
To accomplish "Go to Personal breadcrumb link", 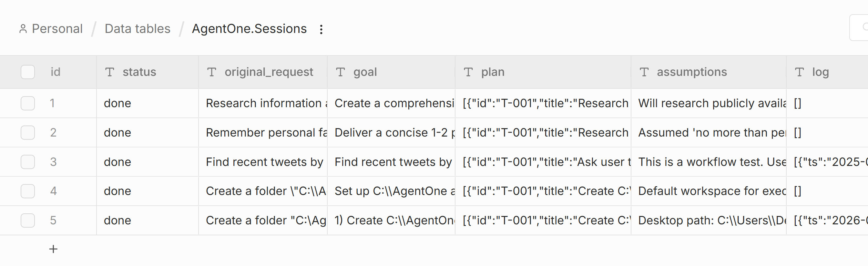I will 57,29.
